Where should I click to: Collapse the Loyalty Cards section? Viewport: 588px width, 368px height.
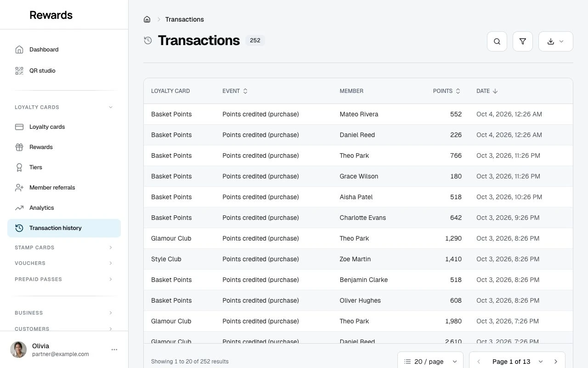(x=64, y=107)
